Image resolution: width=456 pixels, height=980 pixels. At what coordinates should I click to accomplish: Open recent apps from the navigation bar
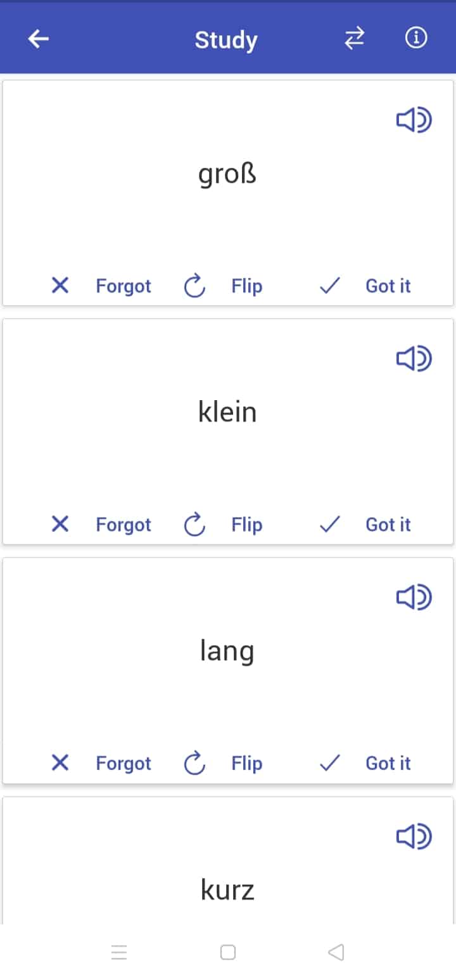click(119, 952)
